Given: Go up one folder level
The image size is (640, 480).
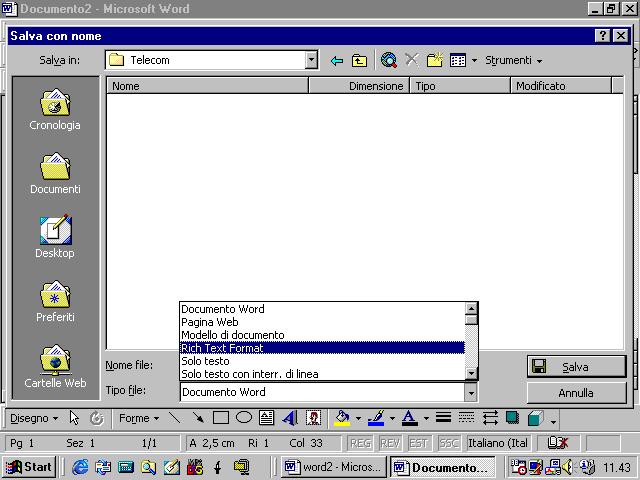Looking at the screenshot, I should 359,61.
